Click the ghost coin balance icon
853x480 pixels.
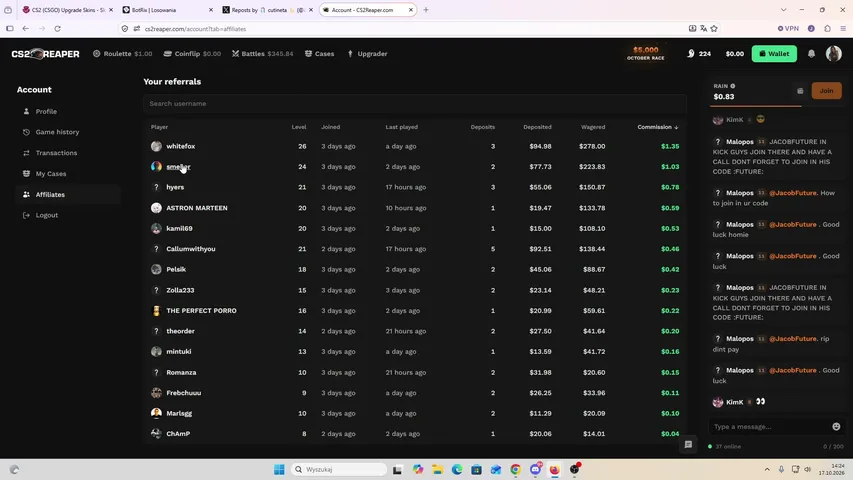click(x=691, y=53)
